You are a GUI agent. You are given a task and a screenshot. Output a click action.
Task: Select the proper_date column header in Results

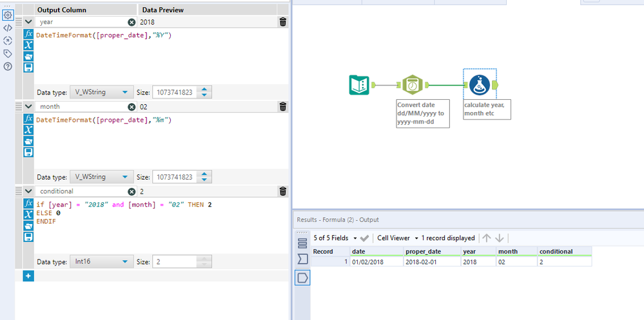click(x=432, y=252)
